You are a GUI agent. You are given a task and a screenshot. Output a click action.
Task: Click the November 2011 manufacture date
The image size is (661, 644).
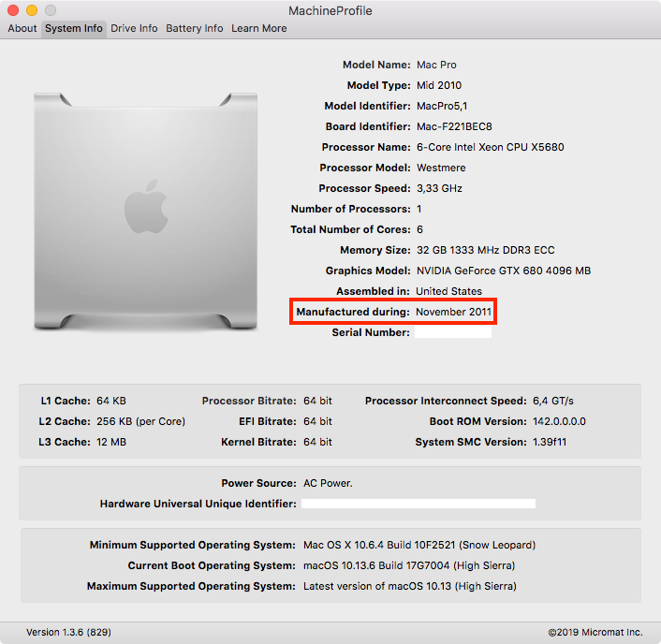[x=453, y=312]
